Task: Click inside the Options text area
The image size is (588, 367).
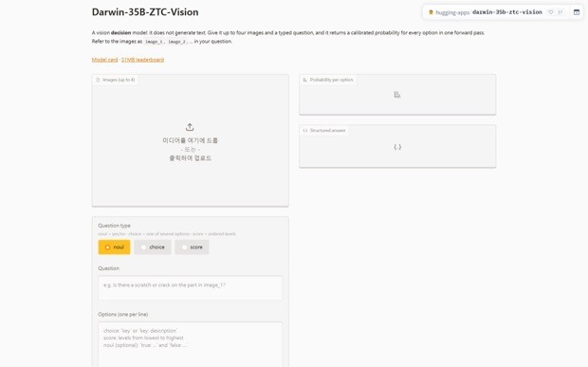Action: [x=190, y=344]
